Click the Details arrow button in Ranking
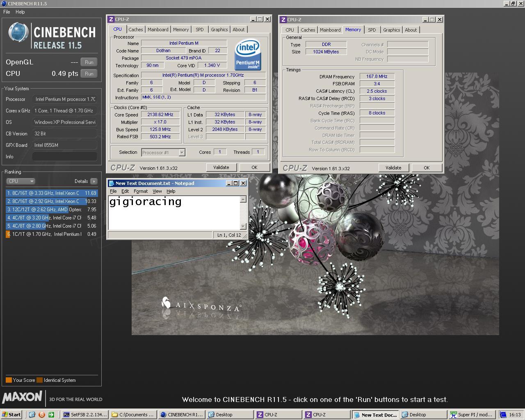Viewport: 525px width, 420px height. click(x=94, y=181)
